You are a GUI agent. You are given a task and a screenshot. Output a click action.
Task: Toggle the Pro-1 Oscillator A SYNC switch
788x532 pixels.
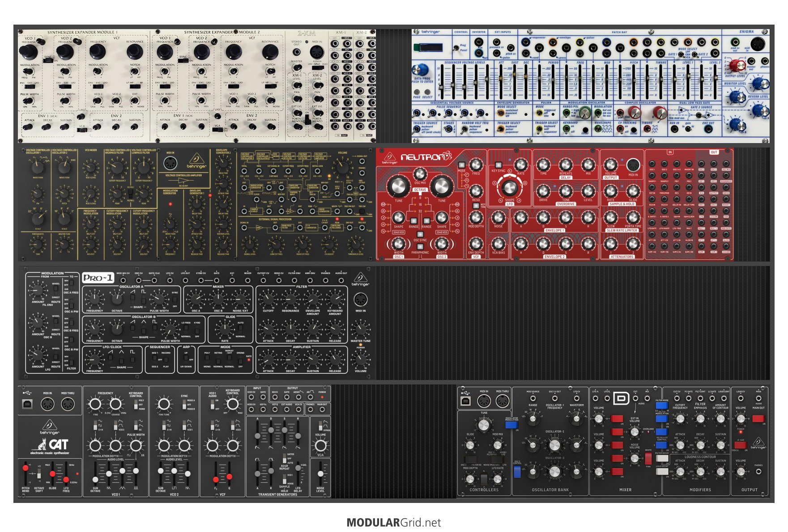(x=175, y=299)
